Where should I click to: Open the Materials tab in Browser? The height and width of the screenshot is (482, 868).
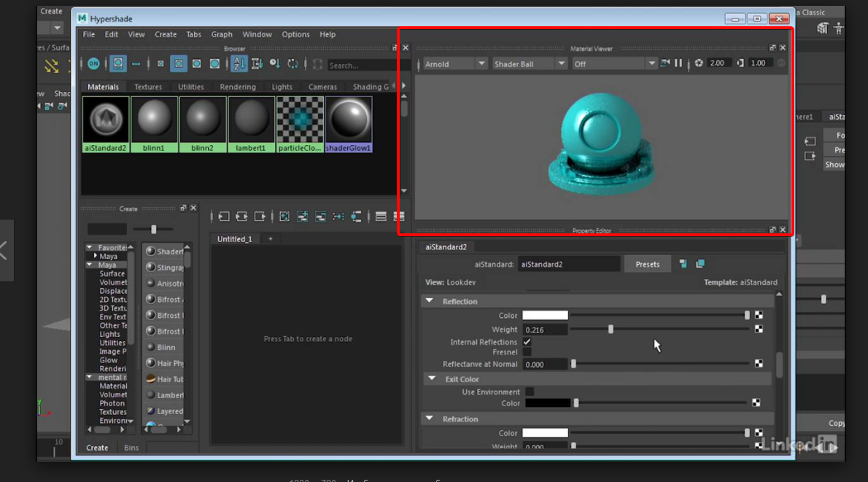(x=103, y=87)
